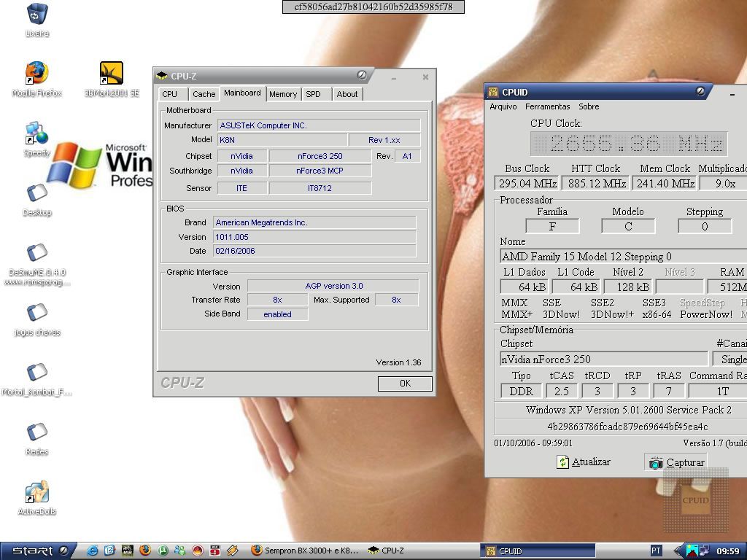Screen dimensions: 747x560
Task: Click the CPUID taskbar button
Action: (538, 551)
